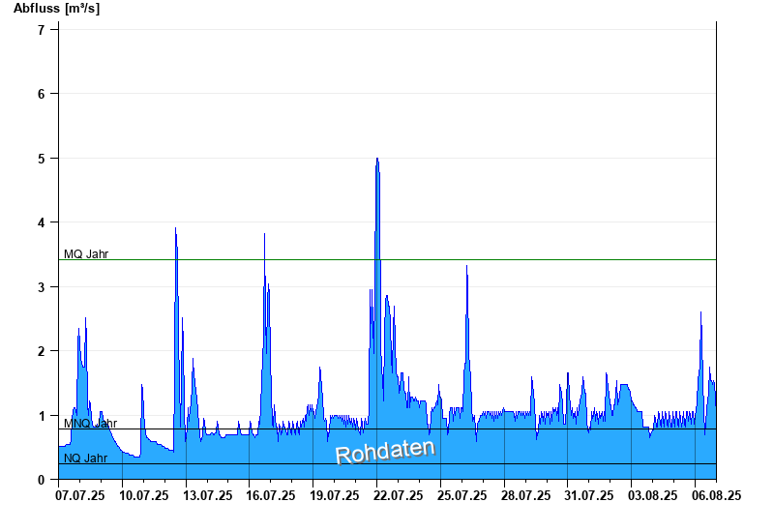Click the date label 28.07.25
Image resolution: width=774 pixels, height=532 pixels.
[x=525, y=495]
